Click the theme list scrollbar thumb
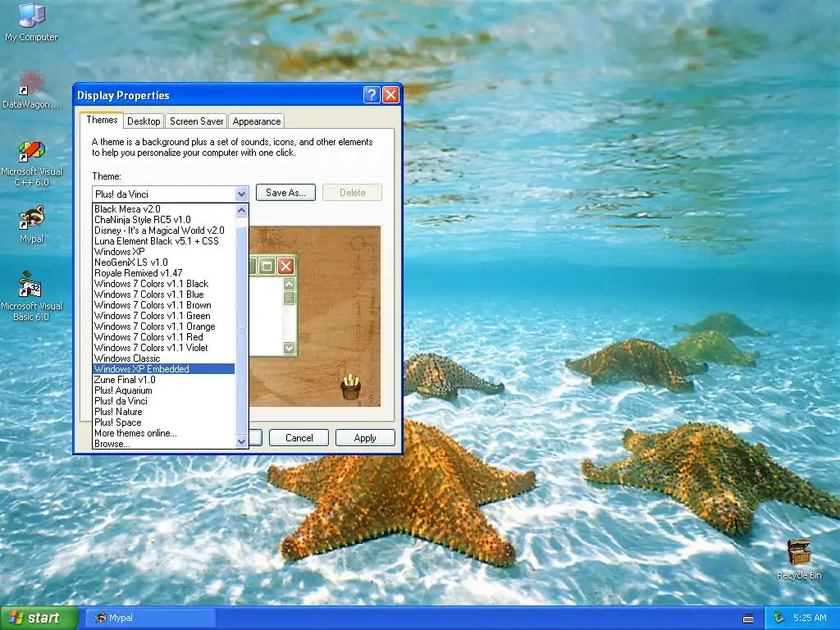Screen dimensions: 840x630 click(x=242, y=330)
